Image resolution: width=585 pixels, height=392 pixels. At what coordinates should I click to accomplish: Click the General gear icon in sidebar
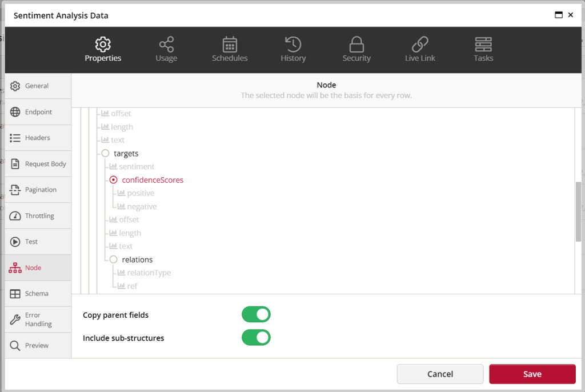coord(15,86)
